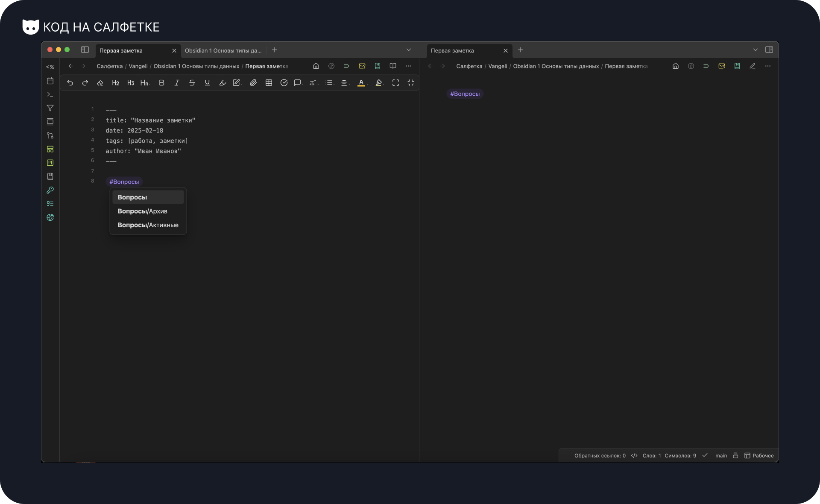Toggle the left sidebar panel

(85, 50)
